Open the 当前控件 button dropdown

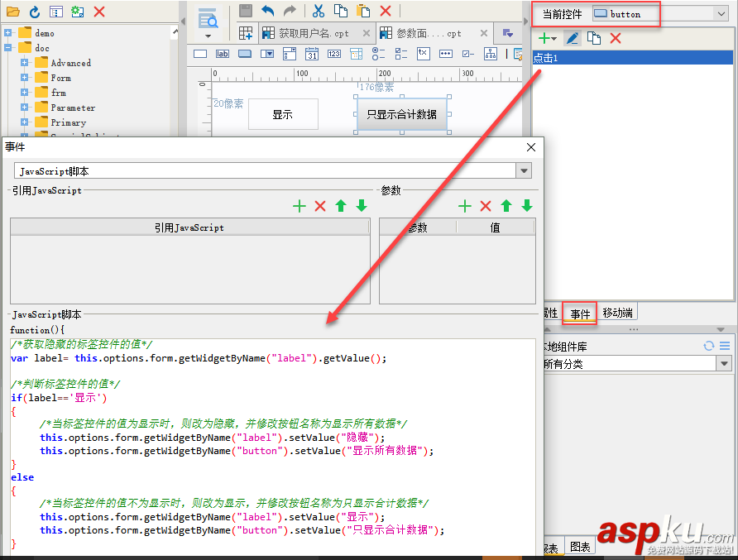click(721, 14)
